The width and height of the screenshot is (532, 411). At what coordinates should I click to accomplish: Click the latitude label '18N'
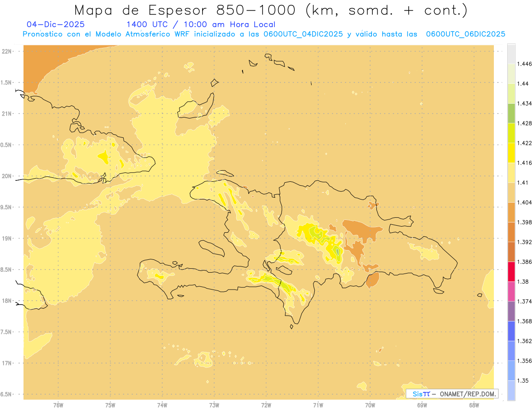click(7, 301)
